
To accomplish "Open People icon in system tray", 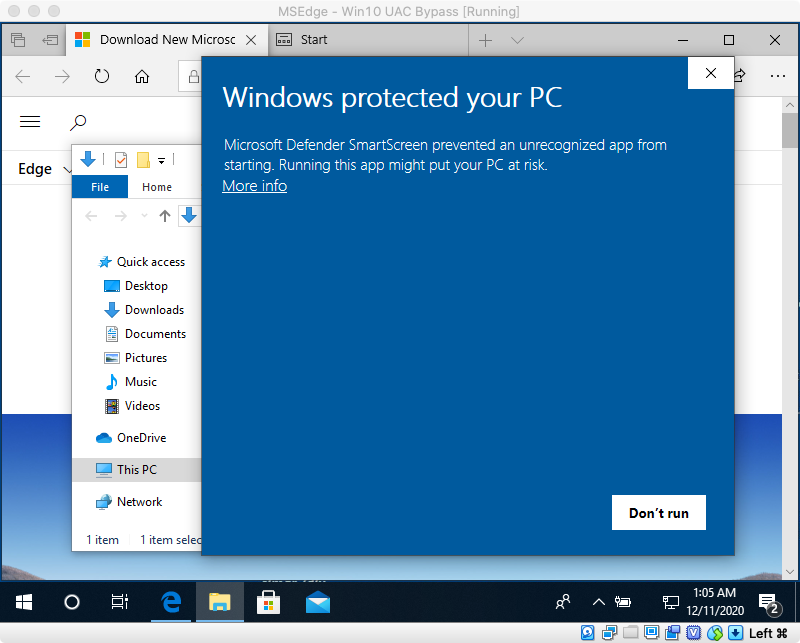I will point(563,602).
